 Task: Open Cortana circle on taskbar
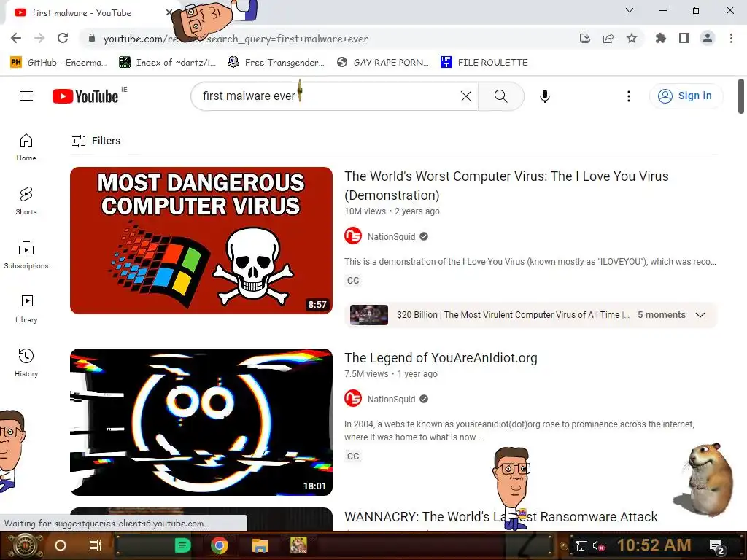pyautogui.click(x=61, y=545)
